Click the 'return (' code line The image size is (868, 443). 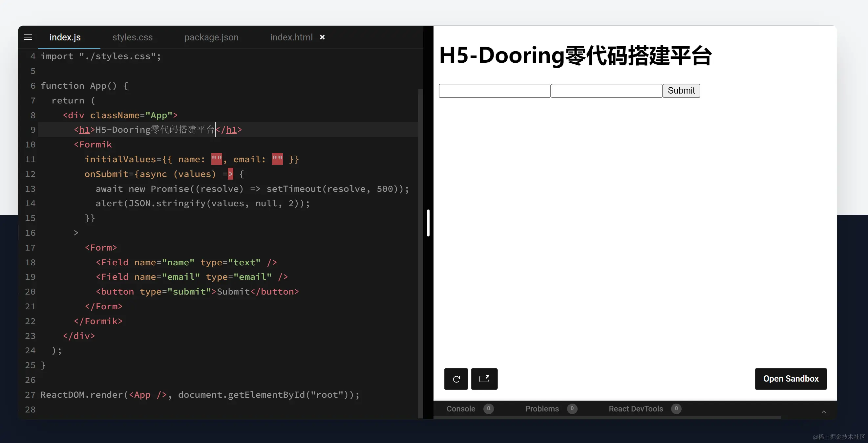[74, 100]
